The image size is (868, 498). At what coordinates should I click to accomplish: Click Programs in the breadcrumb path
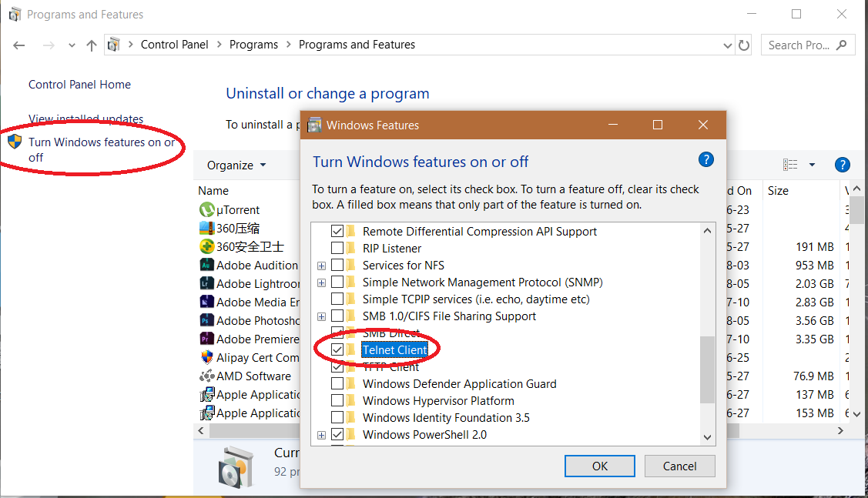tap(253, 45)
